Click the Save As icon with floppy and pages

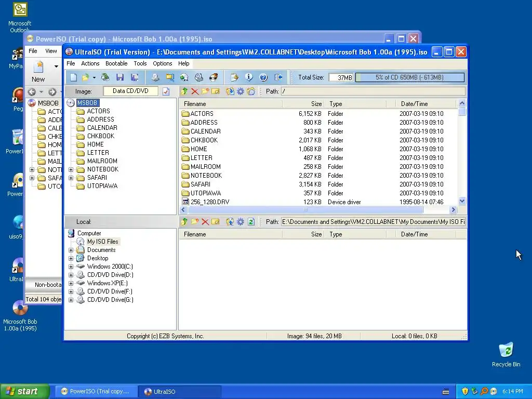[x=135, y=77]
